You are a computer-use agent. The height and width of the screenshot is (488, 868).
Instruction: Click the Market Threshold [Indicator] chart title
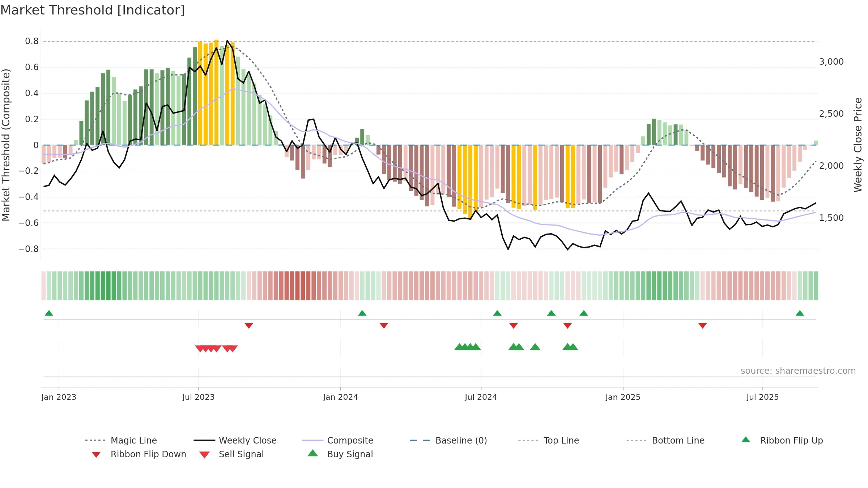[93, 10]
